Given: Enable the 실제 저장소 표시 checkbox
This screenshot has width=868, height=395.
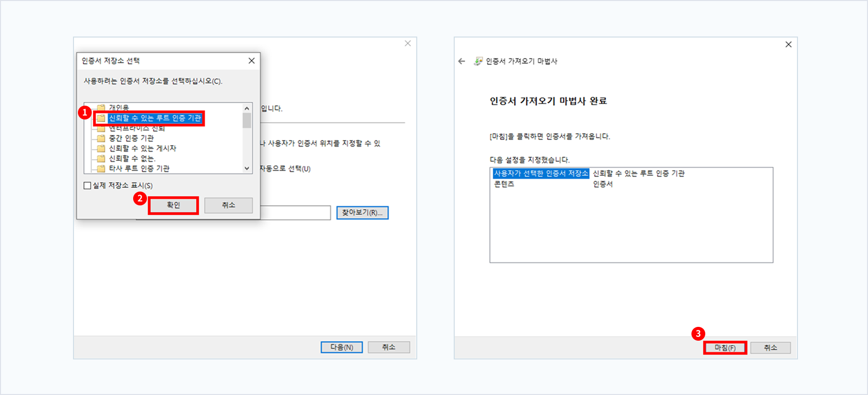Looking at the screenshot, I should click(87, 186).
